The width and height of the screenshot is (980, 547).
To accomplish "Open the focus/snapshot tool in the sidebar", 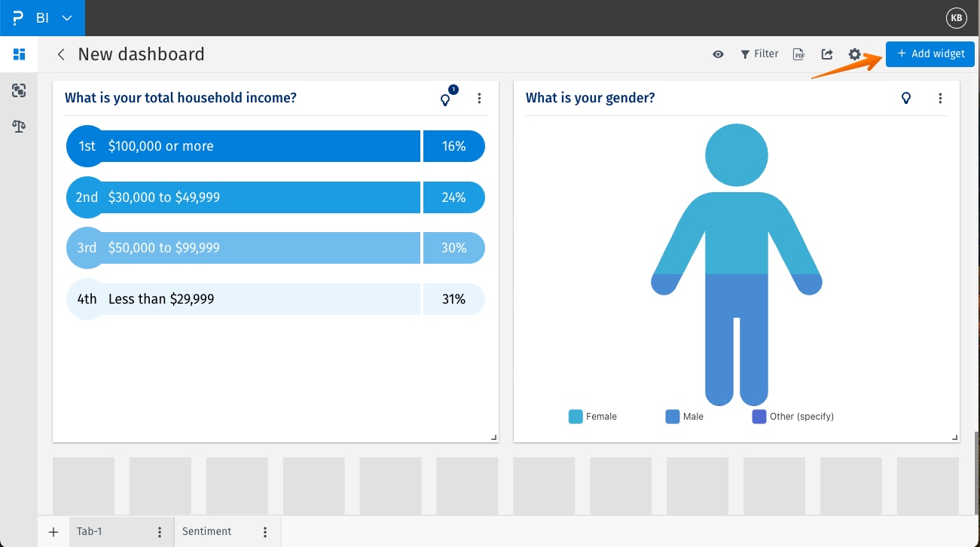I will pos(19,90).
